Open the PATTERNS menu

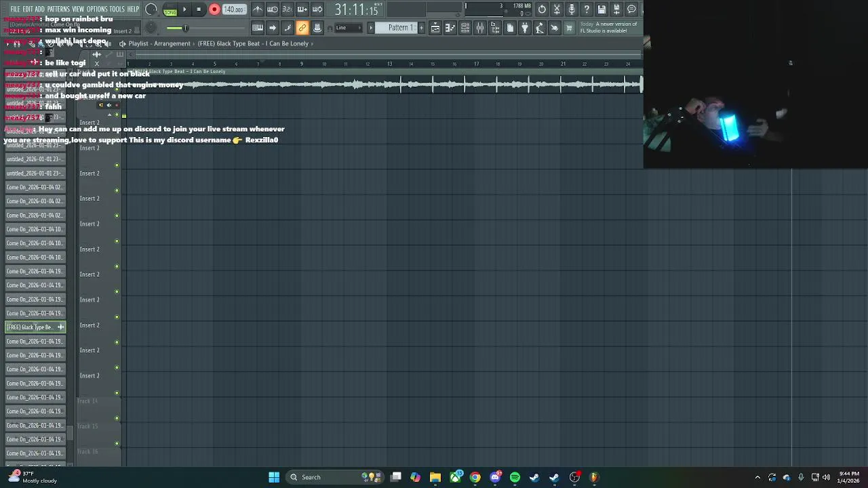tap(58, 9)
